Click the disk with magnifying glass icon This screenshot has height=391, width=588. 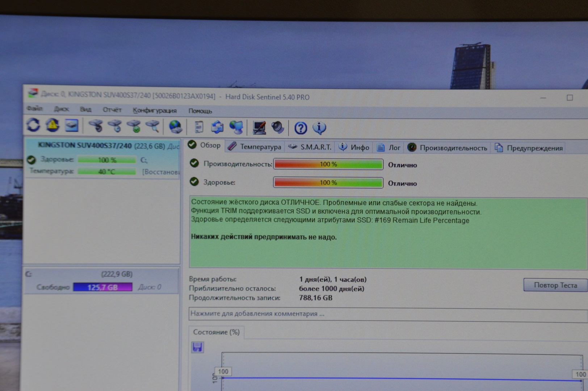tap(152, 126)
